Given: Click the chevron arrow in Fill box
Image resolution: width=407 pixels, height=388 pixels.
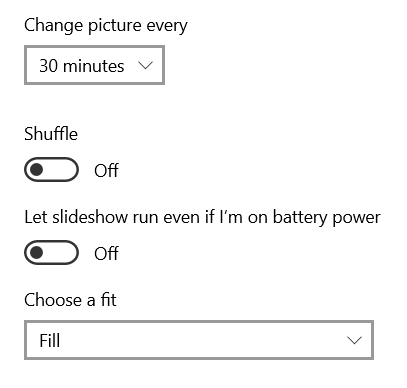Looking at the screenshot, I should pos(354,340).
